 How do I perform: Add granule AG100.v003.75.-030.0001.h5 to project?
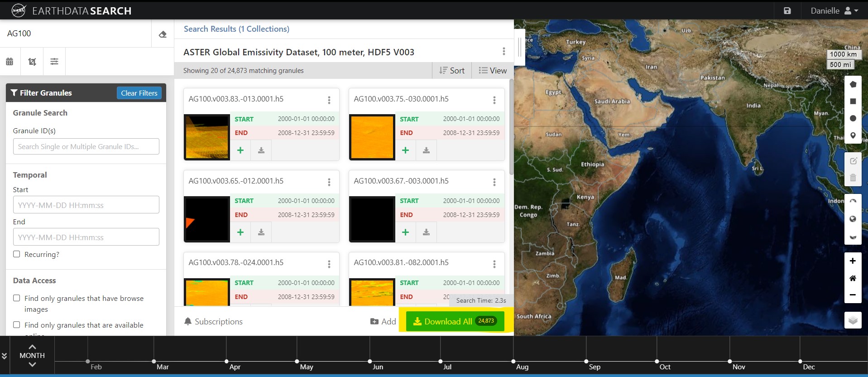406,150
